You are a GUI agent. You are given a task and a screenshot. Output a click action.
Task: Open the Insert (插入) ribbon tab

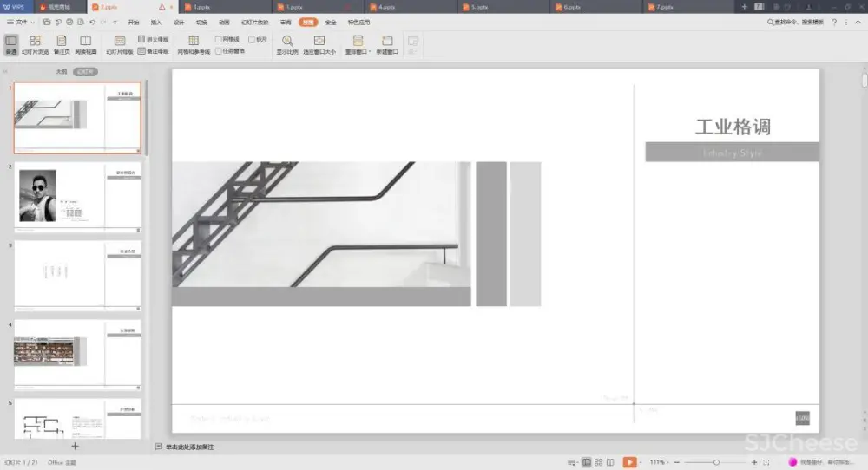pyautogui.click(x=156, y=22)
